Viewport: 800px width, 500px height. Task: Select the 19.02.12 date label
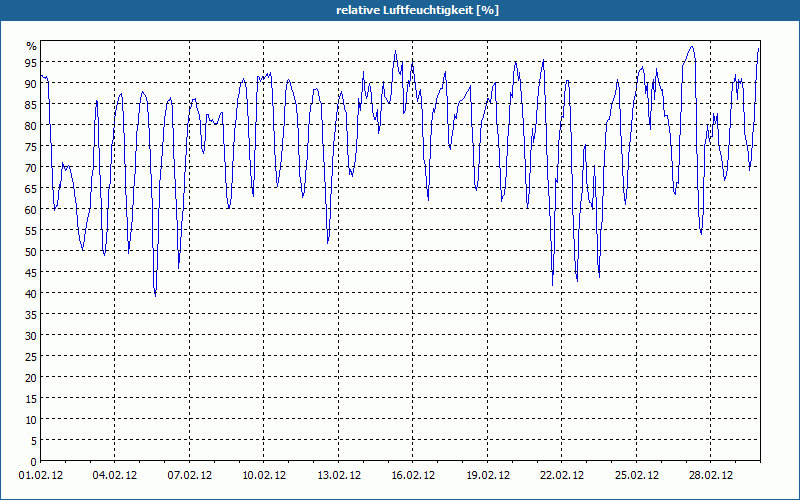click(x=488, y=476)
